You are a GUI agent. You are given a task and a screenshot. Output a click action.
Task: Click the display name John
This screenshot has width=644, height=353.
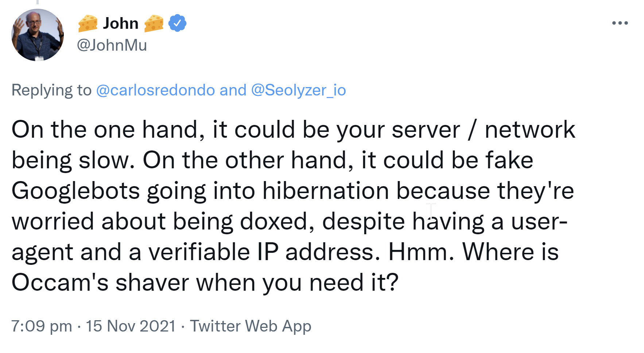[x=121, y=23]
